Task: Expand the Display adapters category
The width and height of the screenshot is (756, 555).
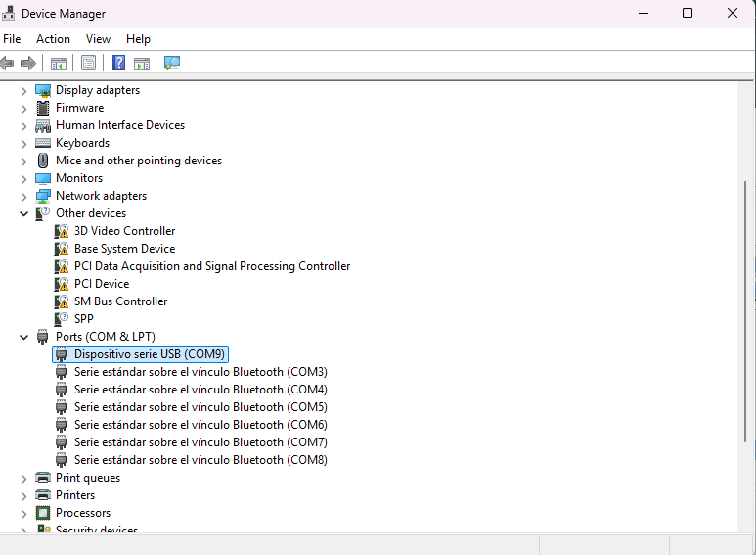Action: 24,90
